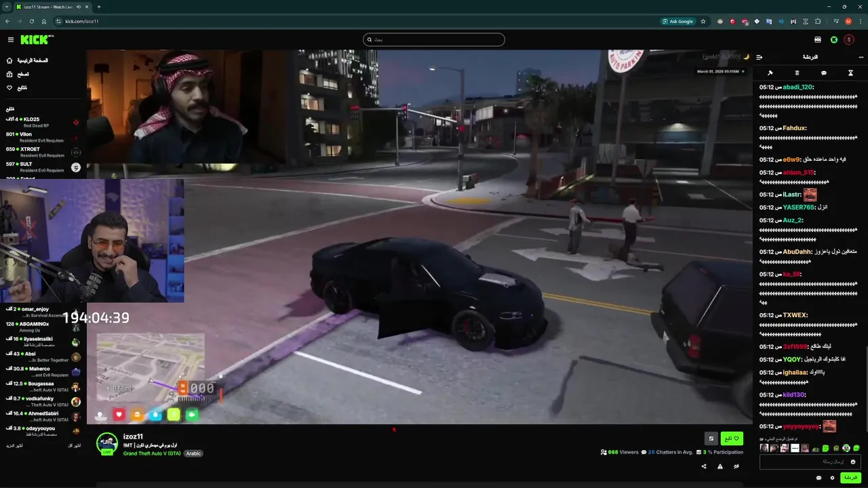Close the March 01 timestamp overlay
868x488 pixels.
pos(743,71)
